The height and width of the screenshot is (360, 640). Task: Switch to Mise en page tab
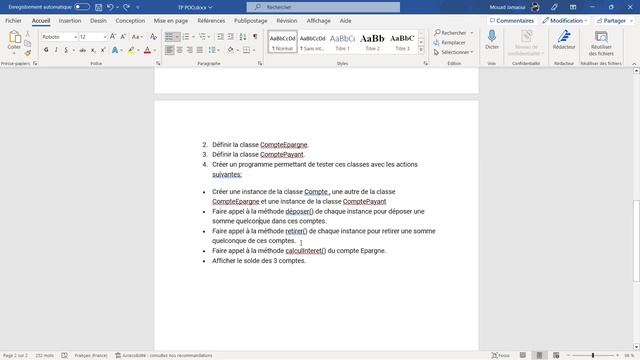171,20
